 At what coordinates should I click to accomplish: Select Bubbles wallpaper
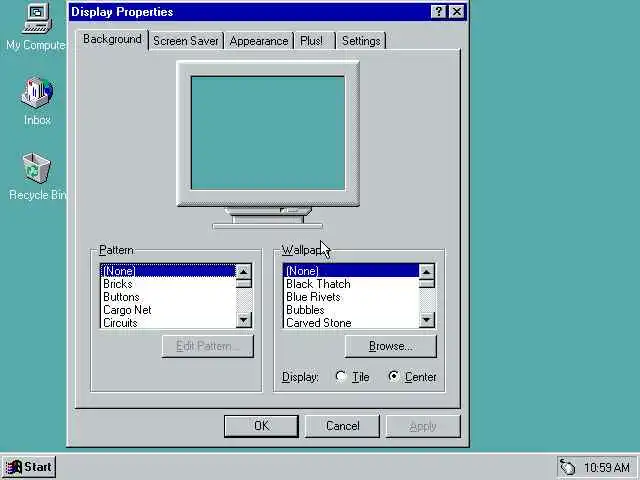(351, 310)
